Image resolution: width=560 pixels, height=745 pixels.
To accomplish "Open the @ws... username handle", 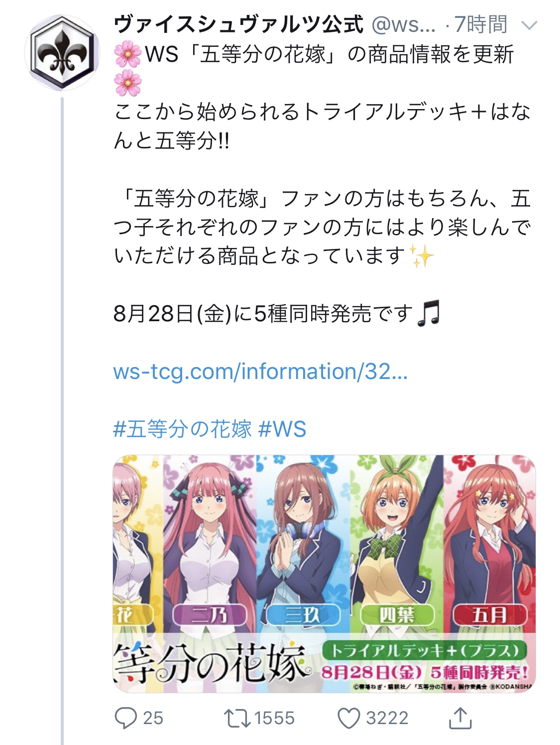I will point(404,24).
